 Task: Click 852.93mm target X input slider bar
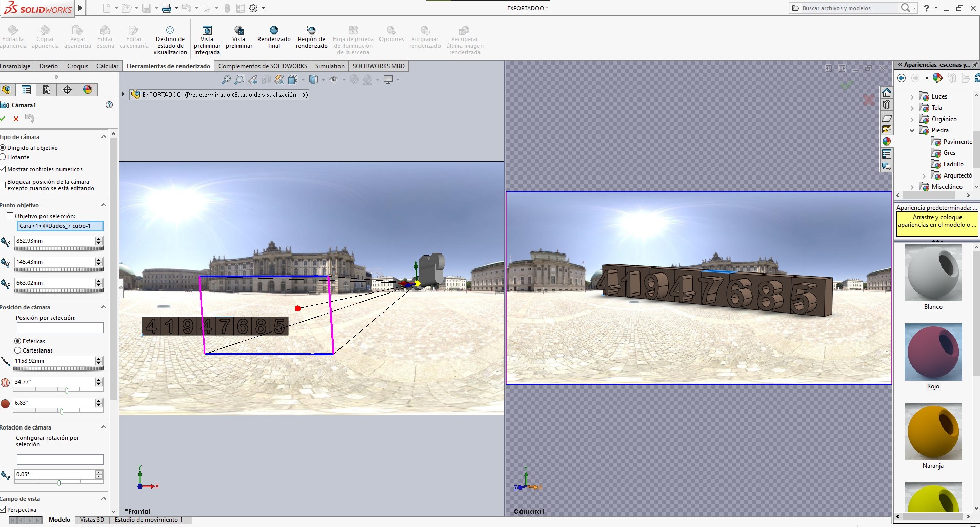click(59, 249)
